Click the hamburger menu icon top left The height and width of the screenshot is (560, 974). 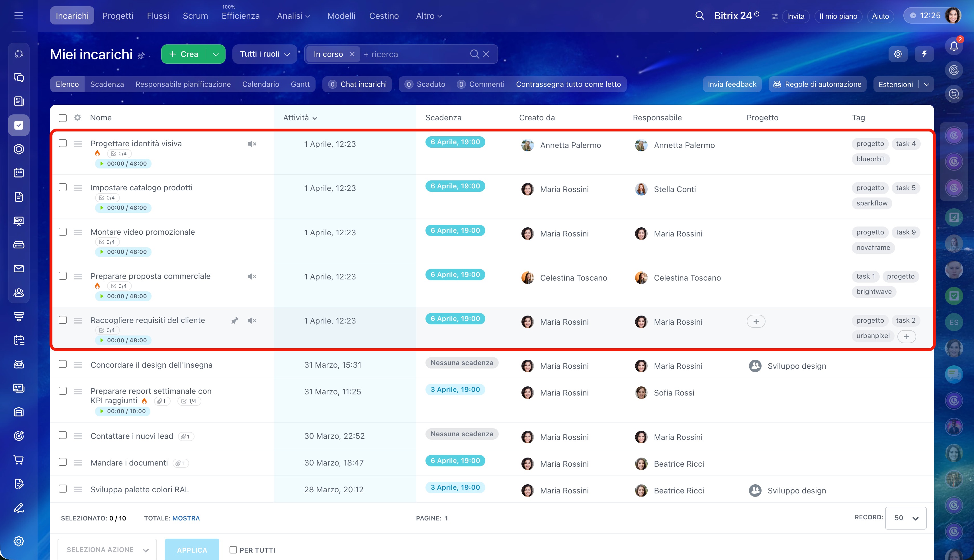pyautogui.click(x=19, y=16)
